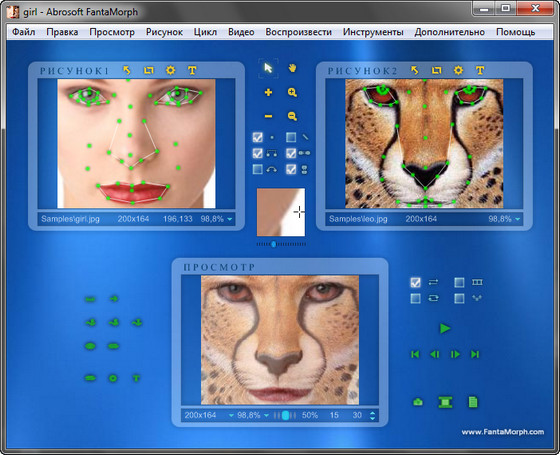Toggle the show lines checkbox

tap(291, 137)
